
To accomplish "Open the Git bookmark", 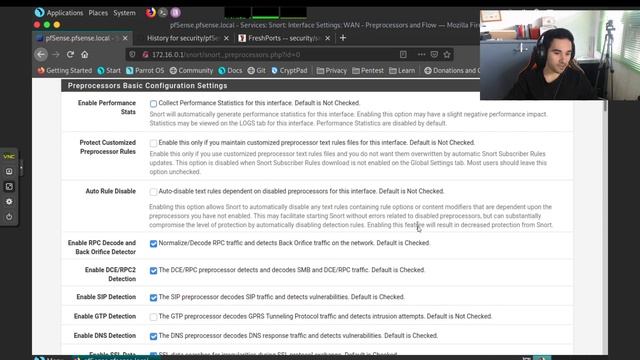I will click(256, 71).
